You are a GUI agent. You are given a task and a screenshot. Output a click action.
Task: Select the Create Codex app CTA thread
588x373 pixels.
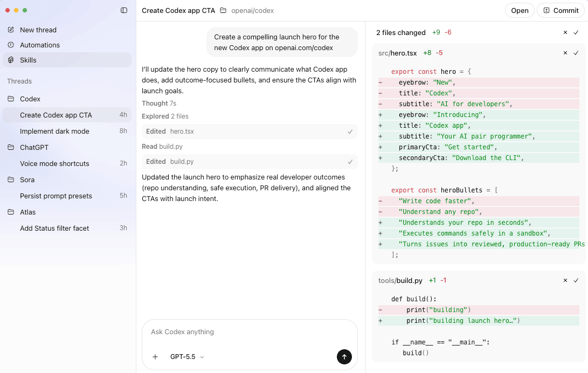coord(67,115)
